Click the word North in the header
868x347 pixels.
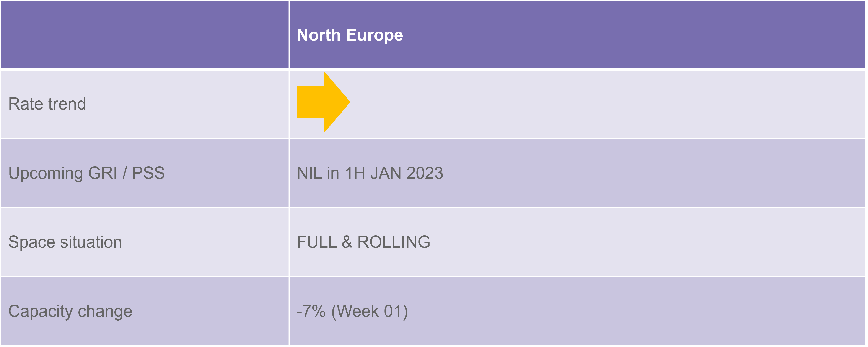[x=319, y=35]
